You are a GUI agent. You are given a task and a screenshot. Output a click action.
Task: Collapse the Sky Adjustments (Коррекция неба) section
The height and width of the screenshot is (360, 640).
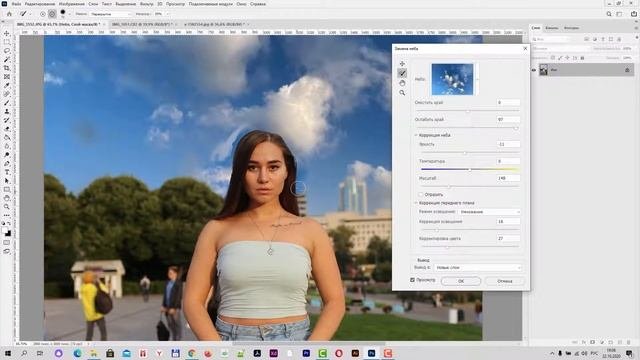point(416,135)
